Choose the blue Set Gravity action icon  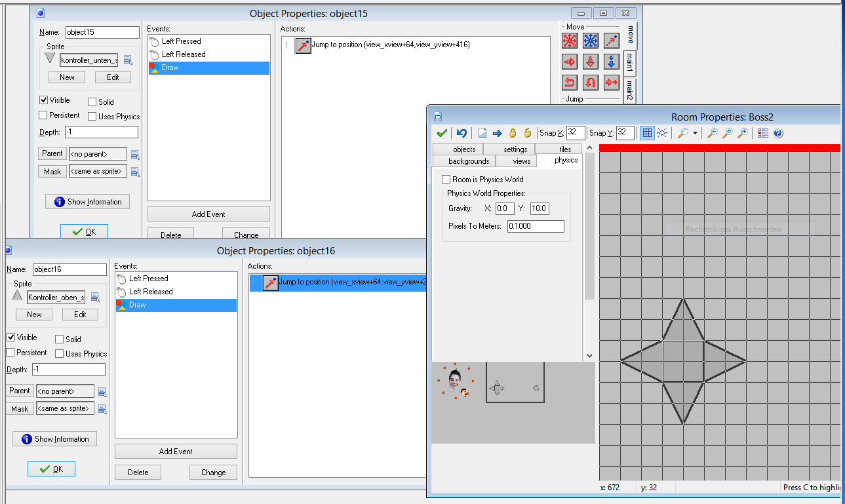(611, 62)
